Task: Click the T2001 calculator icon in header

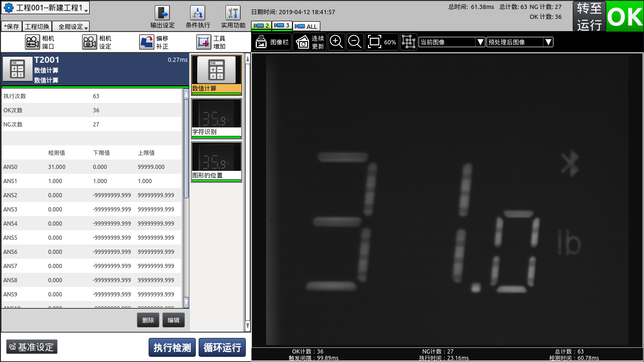Action: pyautogui.click(x=17, y=69)
